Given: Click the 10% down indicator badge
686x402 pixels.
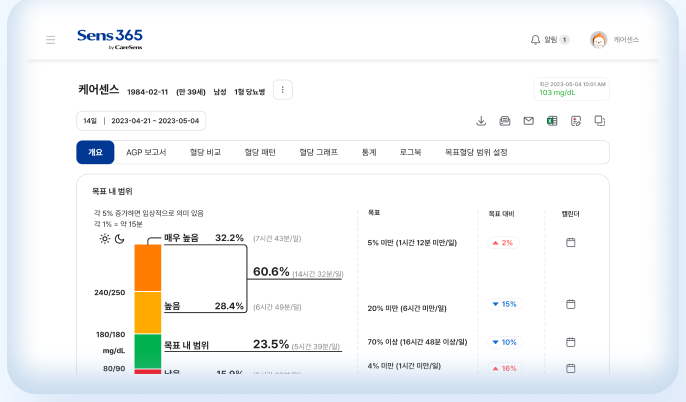Looking at the screenshot, I should click(x=505, y=342).
